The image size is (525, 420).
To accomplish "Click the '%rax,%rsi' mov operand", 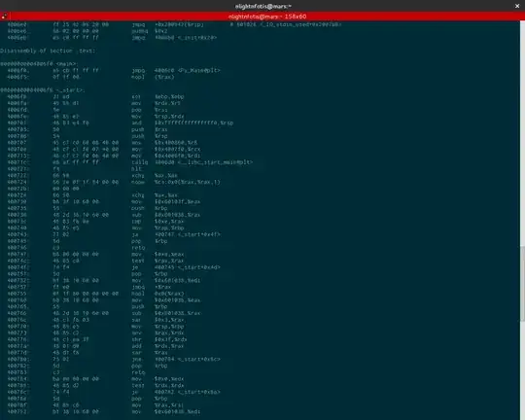I will pos(169,405).
